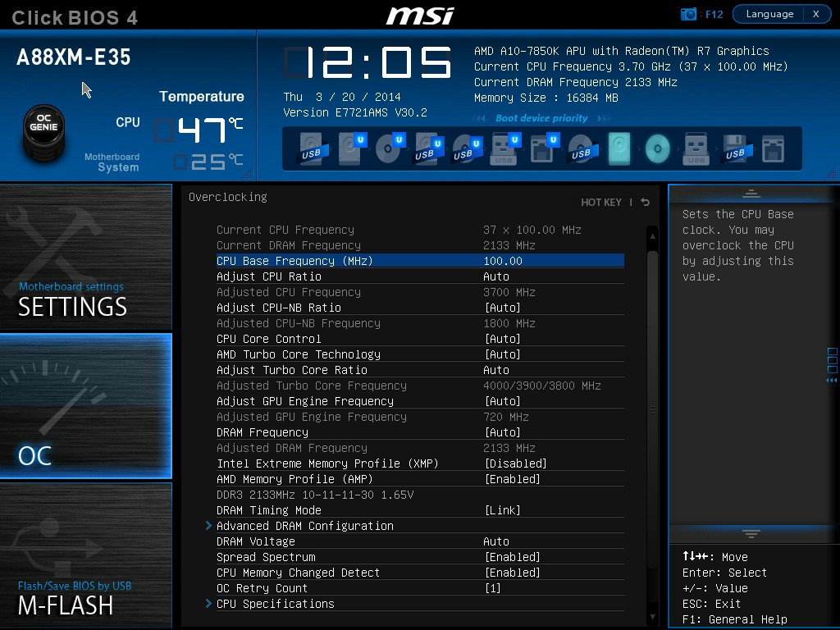The image size is (840, 630).
Task: Toggle CPU Memory Changed Detect setting
Action: [x=512, y=573]
